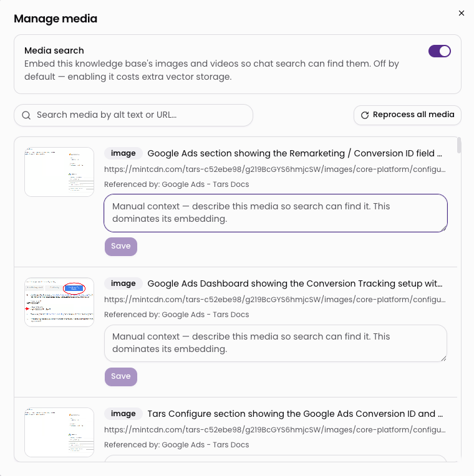Image resolution: width=474 pixels, height=476 pixels.
Task: Click the mintcdn URL under Remarketing image
Action: tap(274, 169)
